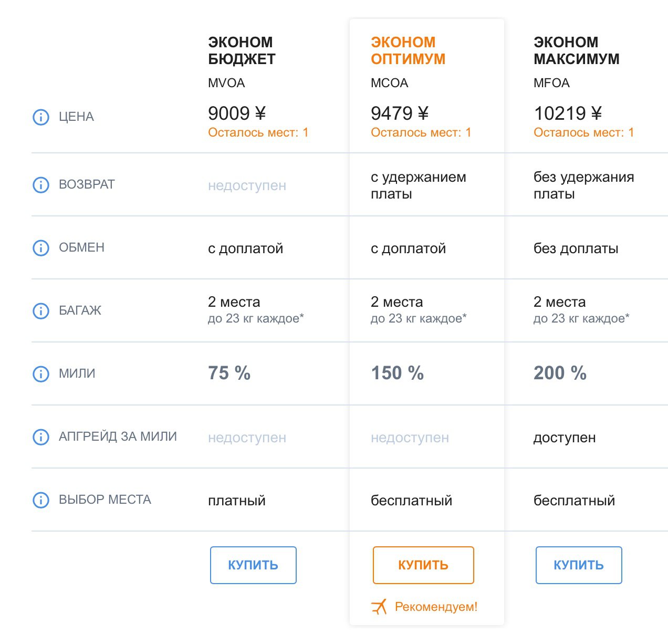Click the info icon beside ВЫБОР МЕСТА
668x644 pixels.
tap(41, 500)
